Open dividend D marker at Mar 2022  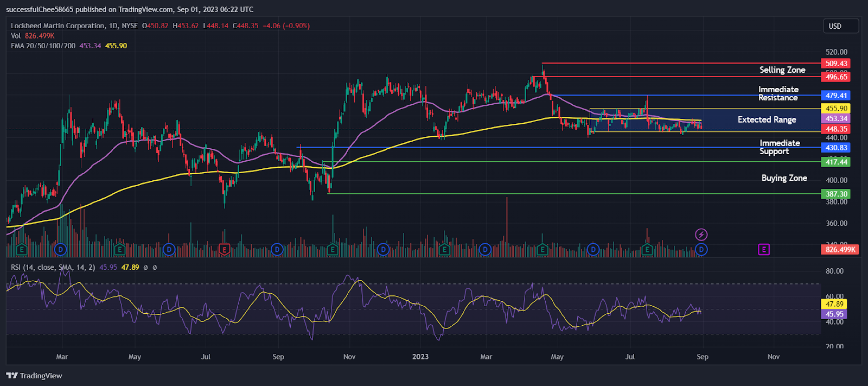61,250
